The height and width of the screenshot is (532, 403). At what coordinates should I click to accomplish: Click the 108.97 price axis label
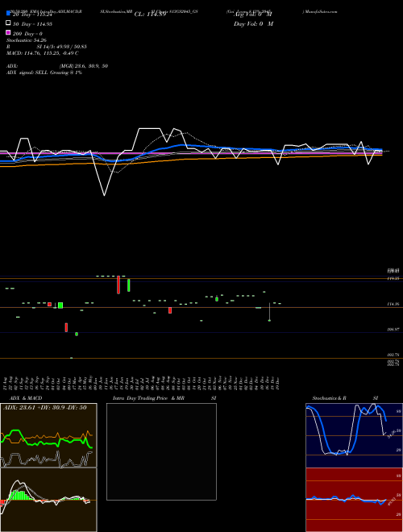(x=393, y=330)
